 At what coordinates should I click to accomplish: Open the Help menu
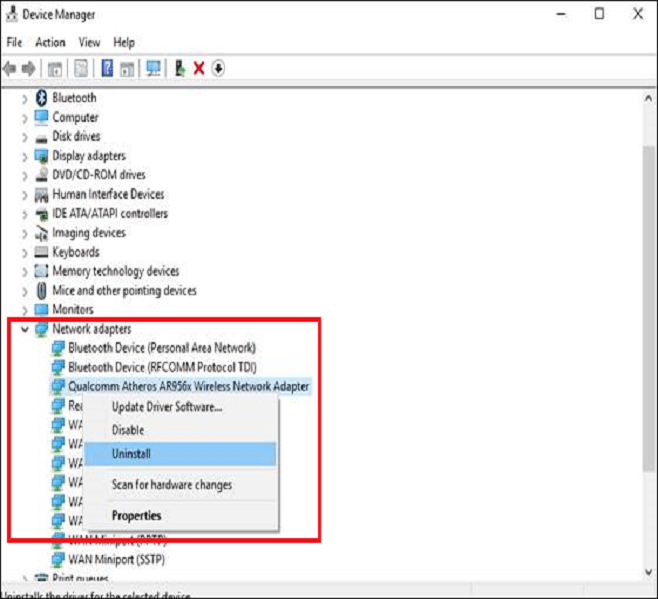(124, 42)
